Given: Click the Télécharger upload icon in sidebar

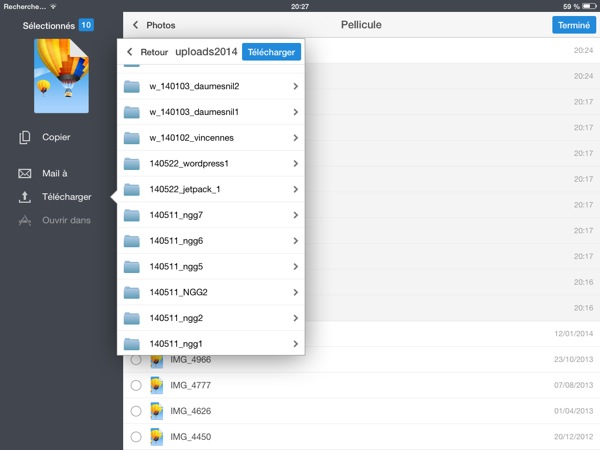Looking at the screenshot, I should (x=25, y=197).
